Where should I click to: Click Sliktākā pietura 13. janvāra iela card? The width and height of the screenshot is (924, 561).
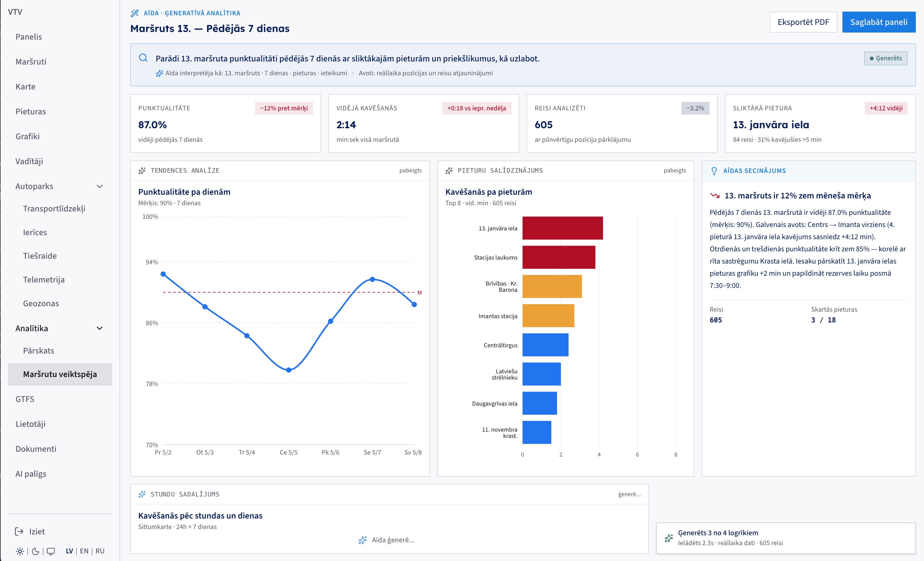point(820,123)
